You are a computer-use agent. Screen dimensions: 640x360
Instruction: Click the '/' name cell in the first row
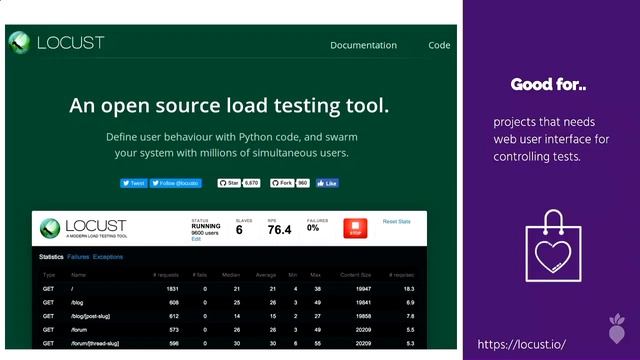click(72, 289)
